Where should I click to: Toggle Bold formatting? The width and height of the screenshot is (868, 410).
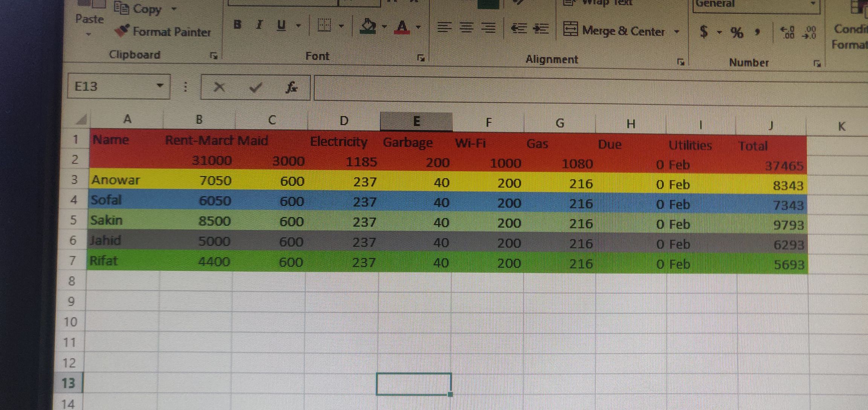pyautogui.click(x=237, y=25)
